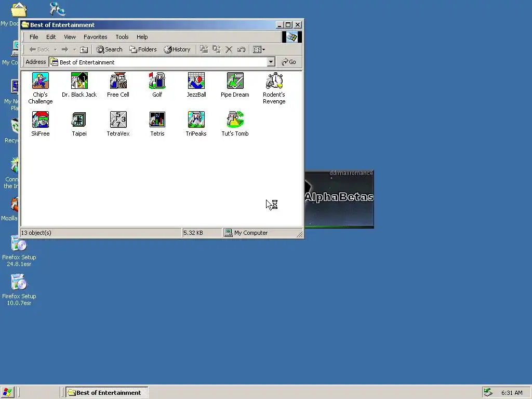Open the Favorites menu
This screenshot has width=532, height=399.
pyautogui.click(x=96, y=37)
